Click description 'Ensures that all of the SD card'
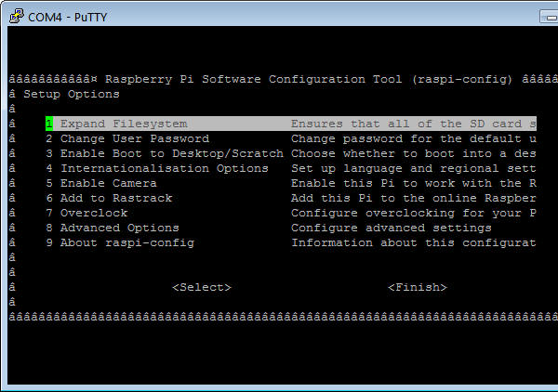This screenshot has height=392, width=558. click(406, 124)
